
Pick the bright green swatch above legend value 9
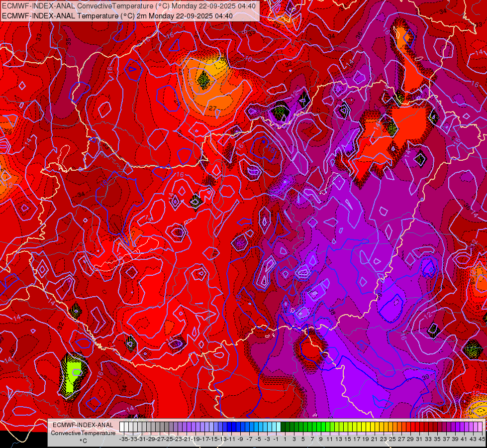[x=319, y=427]
